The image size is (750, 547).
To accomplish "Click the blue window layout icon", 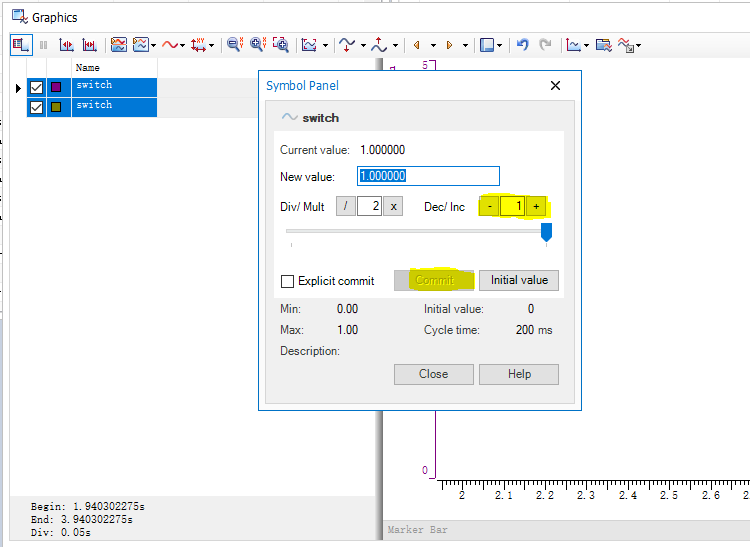I will tap(486, 45).
